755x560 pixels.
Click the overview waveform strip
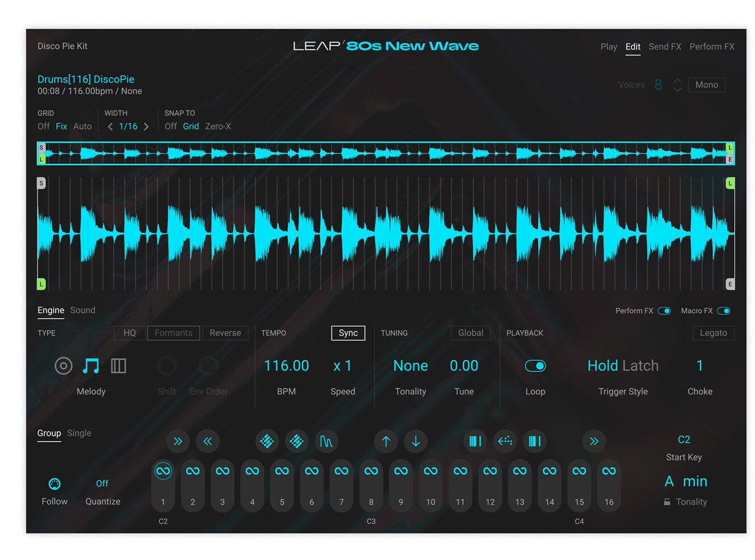(x=386, y=153)
